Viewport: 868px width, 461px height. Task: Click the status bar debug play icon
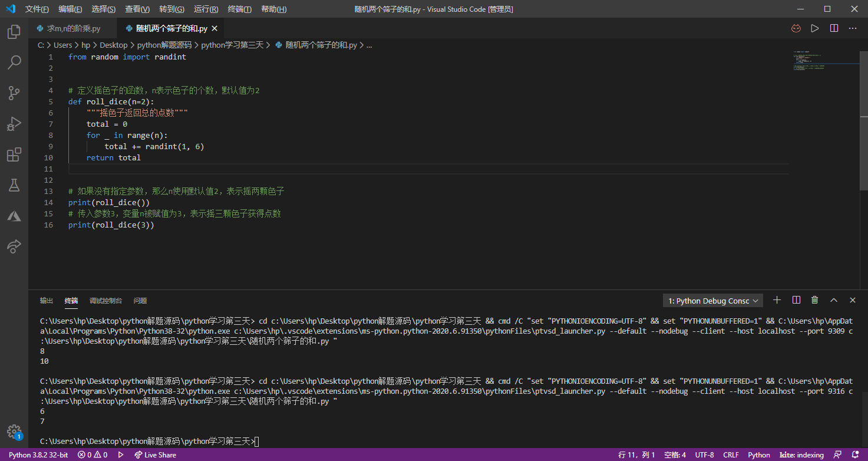coord(121,455)
